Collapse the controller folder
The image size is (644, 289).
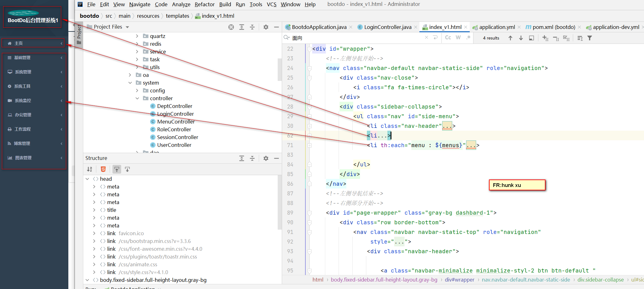[137, 98]
